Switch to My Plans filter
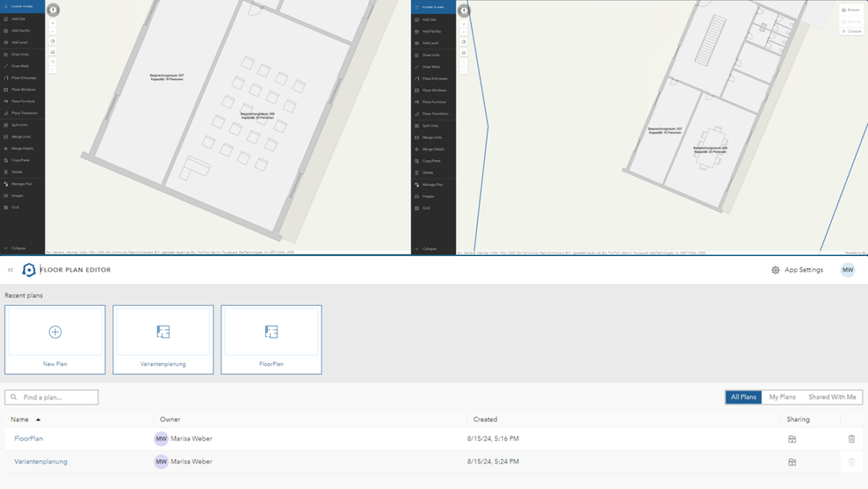The width and height of the screenshot is (868, 489). (x=782, y=397)
